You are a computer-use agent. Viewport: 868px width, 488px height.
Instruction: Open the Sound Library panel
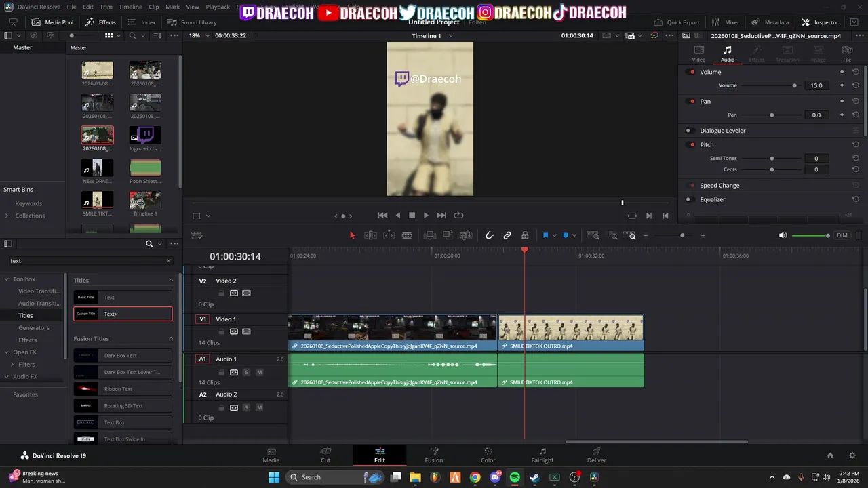pyautogui.click(x=192, y=22)
